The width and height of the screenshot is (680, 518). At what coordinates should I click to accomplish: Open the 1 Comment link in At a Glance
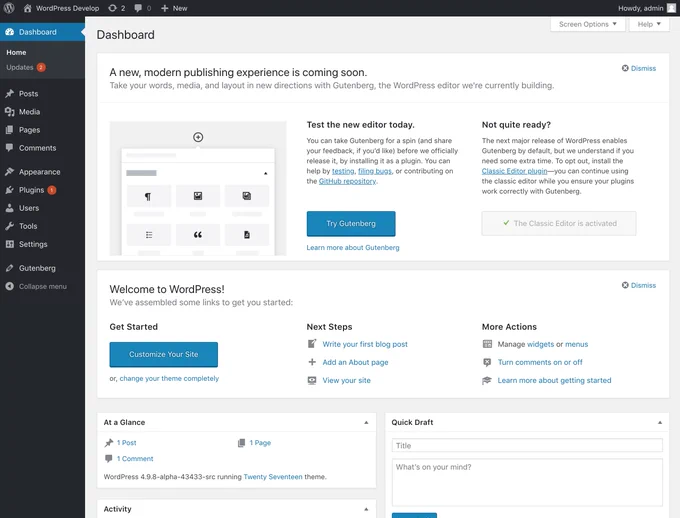(x=135, y=459)
